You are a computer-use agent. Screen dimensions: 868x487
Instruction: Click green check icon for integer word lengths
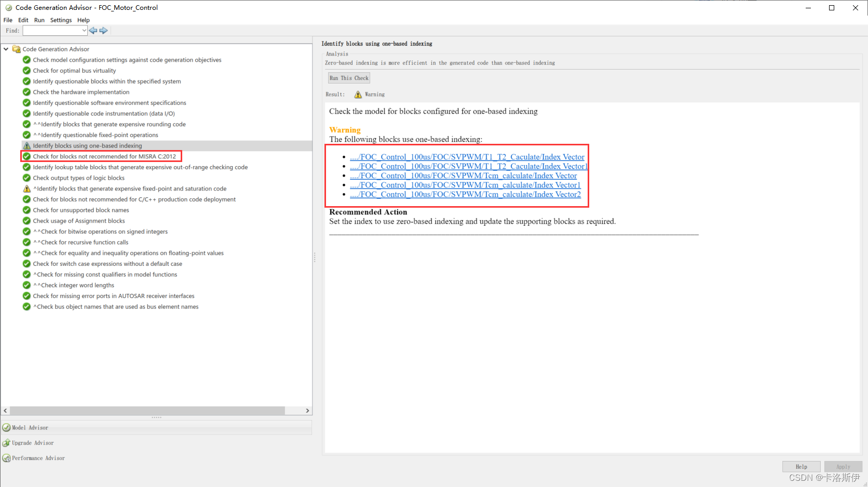click(x=27, y=286)
